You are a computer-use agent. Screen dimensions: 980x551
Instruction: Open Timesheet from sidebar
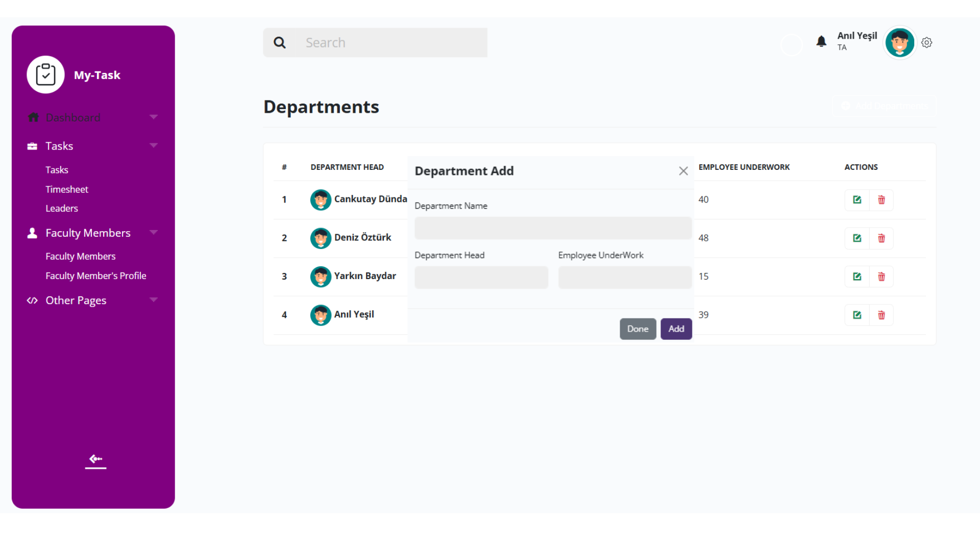click(x=67, y=189)
